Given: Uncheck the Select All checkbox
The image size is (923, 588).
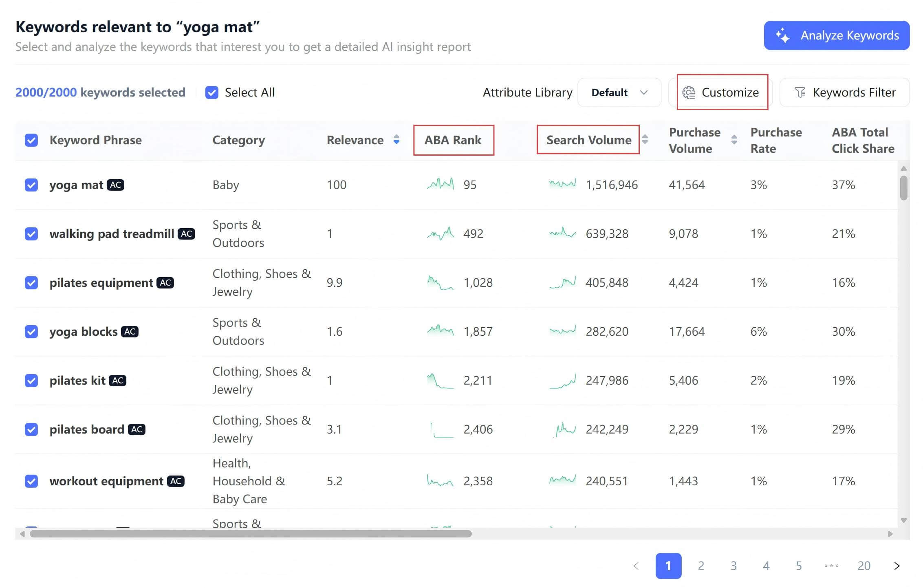Looking at the screenshot, I should pos(212,92).
